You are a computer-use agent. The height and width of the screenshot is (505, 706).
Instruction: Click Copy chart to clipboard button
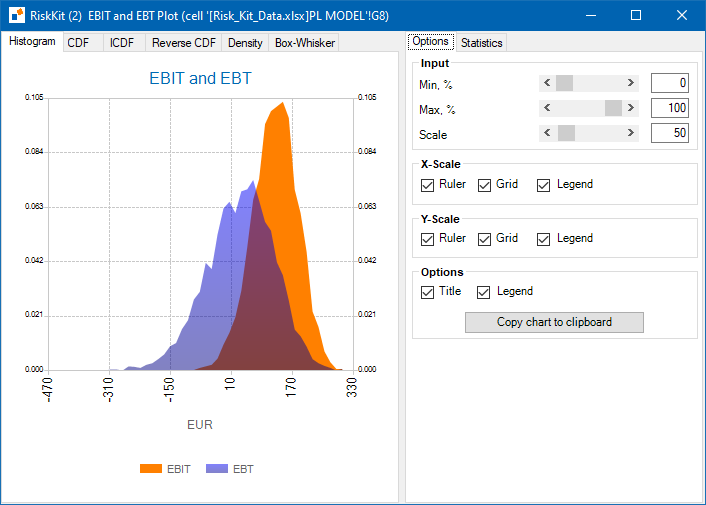pos(554,322)
